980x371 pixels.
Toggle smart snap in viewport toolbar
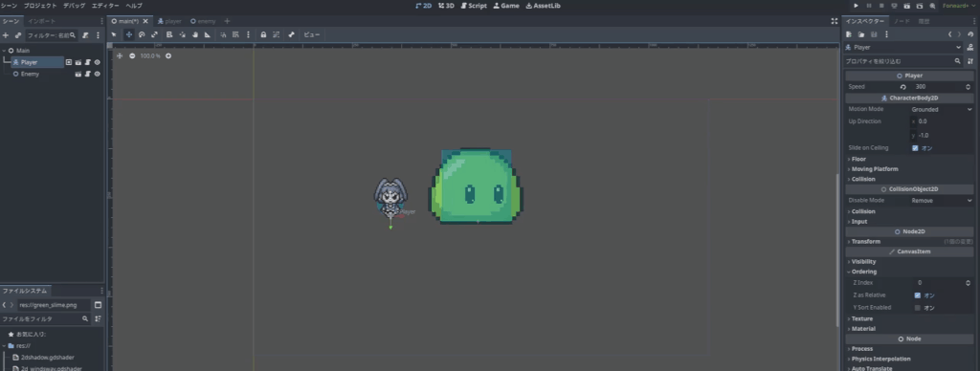pyautogui.click(x=223, y=34)
